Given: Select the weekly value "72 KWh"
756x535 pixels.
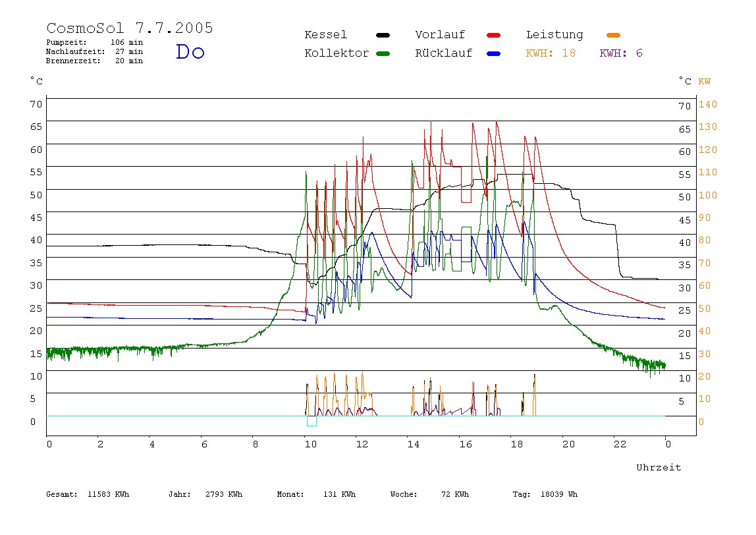Looking at the screenshot, I should tap(455, 494).
